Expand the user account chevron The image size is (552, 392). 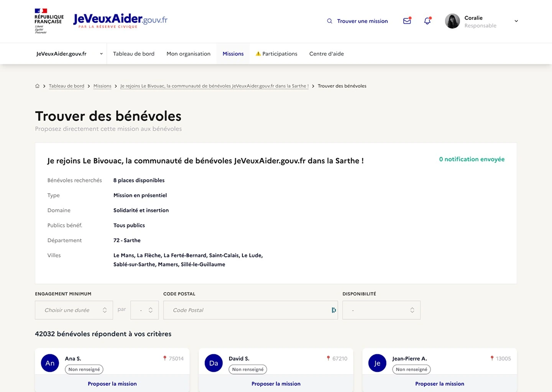point(516,21)
